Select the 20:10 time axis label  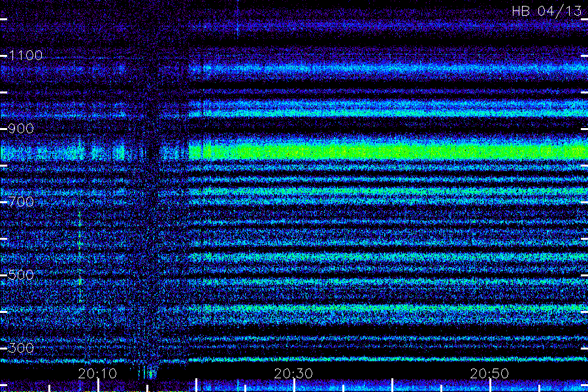[x=97, y=374]
